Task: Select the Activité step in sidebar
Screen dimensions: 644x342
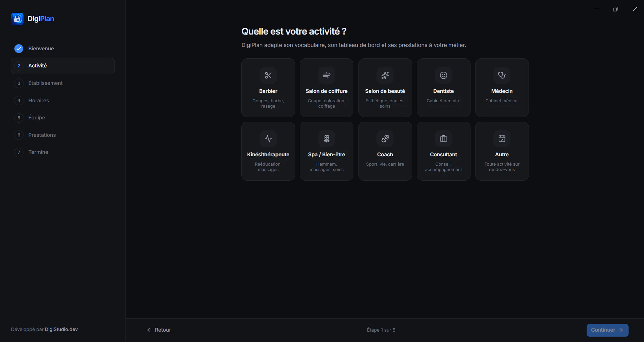Action: [63, 66]
